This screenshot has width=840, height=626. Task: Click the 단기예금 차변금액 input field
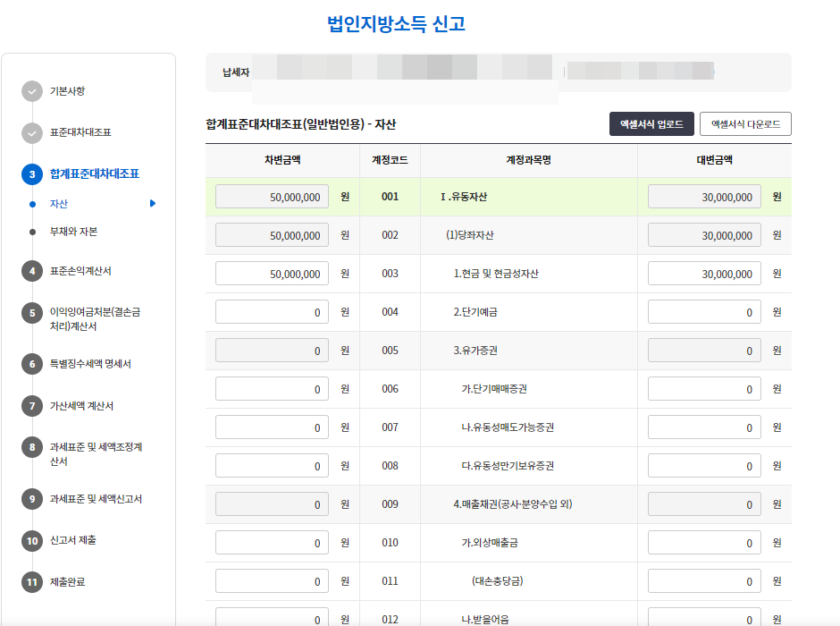273,311
